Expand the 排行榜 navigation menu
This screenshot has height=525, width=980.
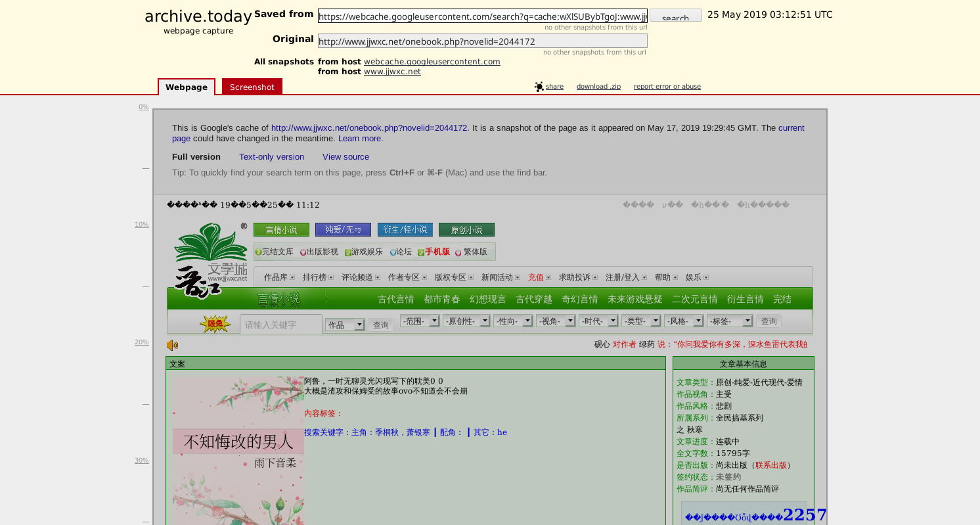(x=318, y=277)
